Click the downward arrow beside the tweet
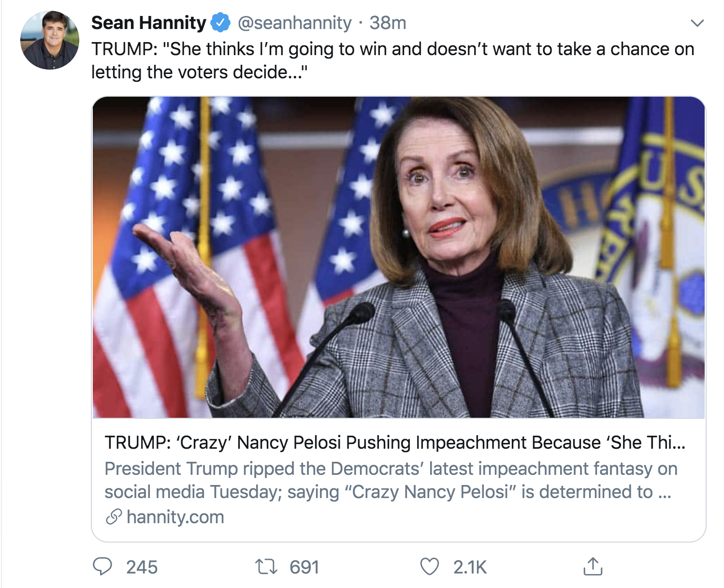Viewport: 724px width, 588px height. click(x=697, y=23)
